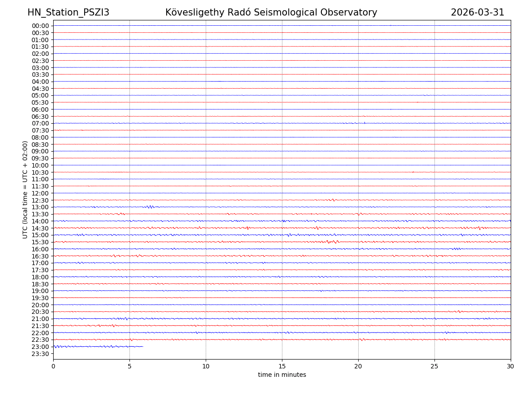This screenshot has height=399, width=532.
Task: Select x-axis tick label 5
Action: [x=129, y=366]
